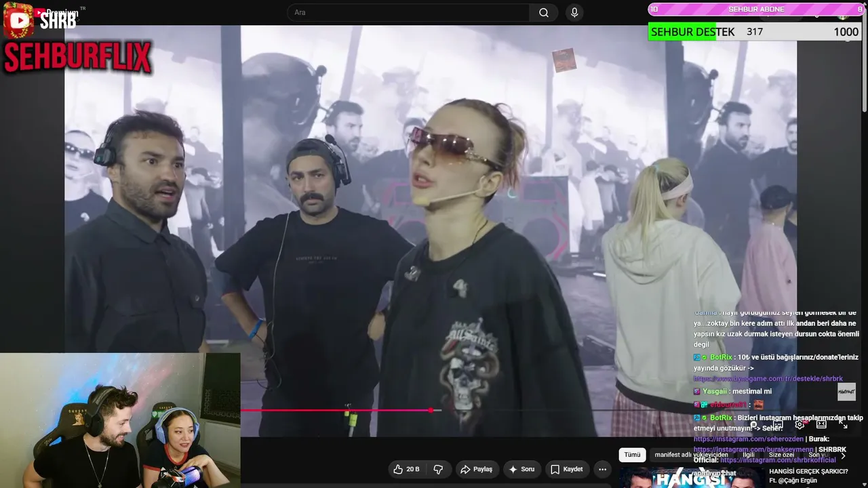
Task: Select the 'Size özel' filter chip
Action: click(781, 455)
